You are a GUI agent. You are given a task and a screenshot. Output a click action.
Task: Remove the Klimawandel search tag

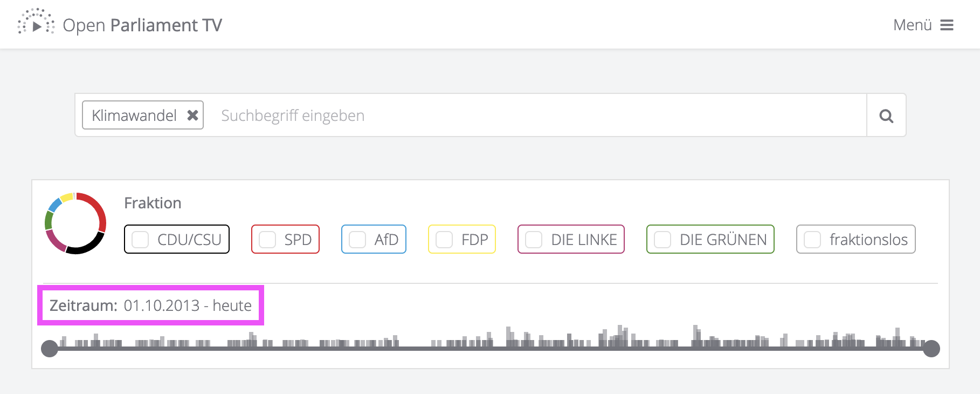(192, 115)
